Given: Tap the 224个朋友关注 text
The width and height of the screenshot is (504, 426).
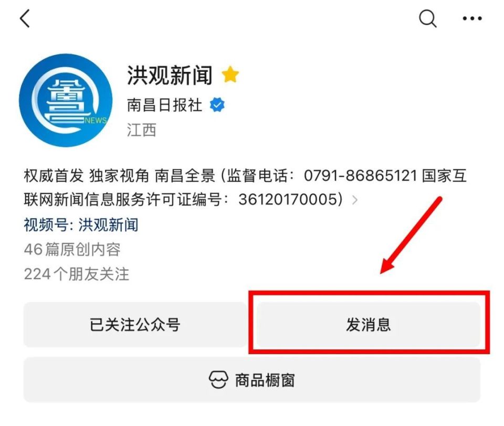Looking at the screenshot, I should pyautogui.click(x=77, y=274).
